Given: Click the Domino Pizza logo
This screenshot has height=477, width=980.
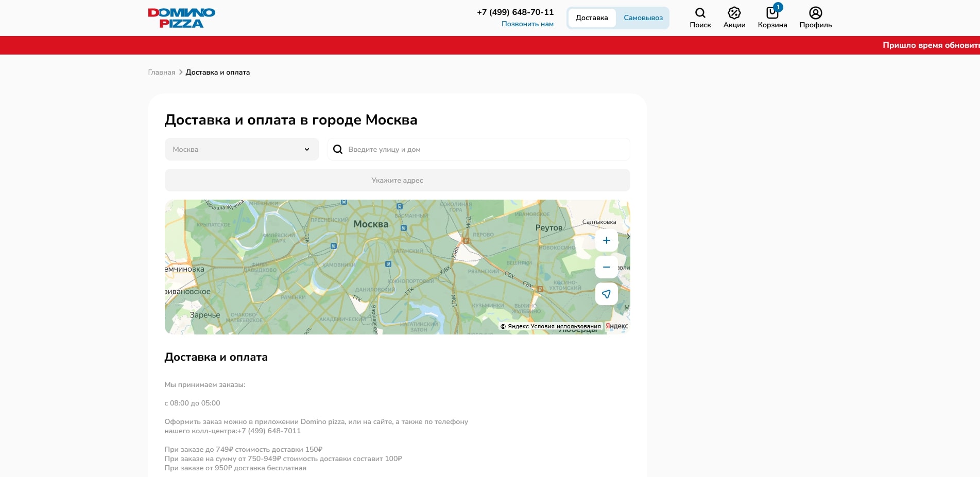Looking at the screenshot, I should click(x=181, y=17).
